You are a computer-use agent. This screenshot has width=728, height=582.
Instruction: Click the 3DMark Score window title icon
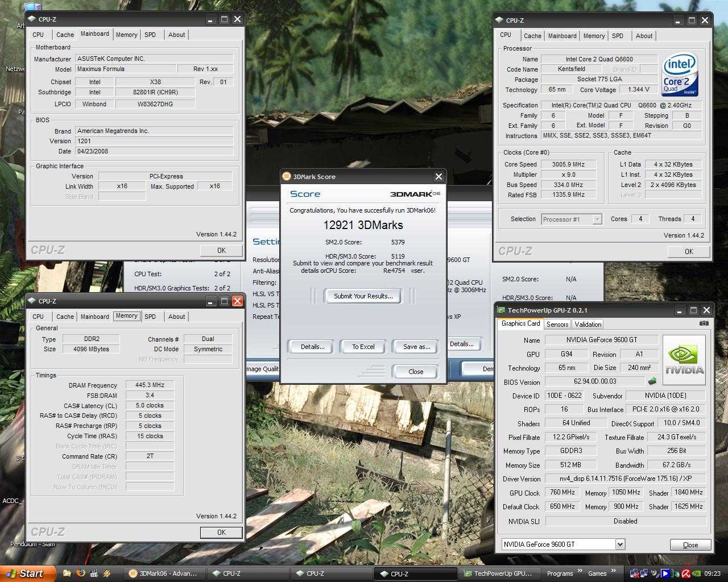pos(287,177)
